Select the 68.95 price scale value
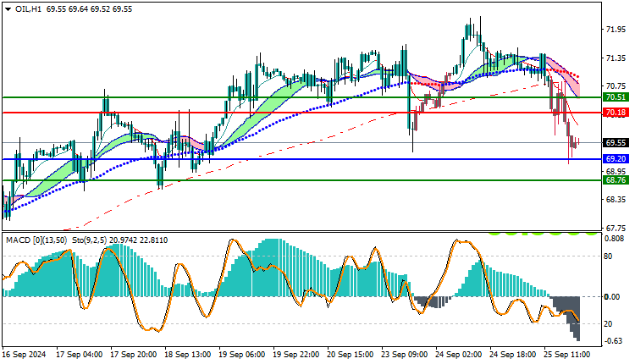635x364 pixels. point(616,171)
